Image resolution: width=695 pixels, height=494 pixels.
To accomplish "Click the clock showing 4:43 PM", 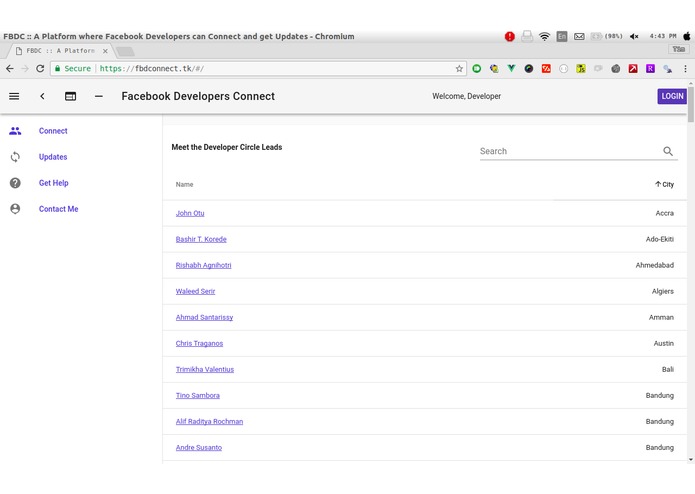I will pyautogui.click(x=663, y=36).
